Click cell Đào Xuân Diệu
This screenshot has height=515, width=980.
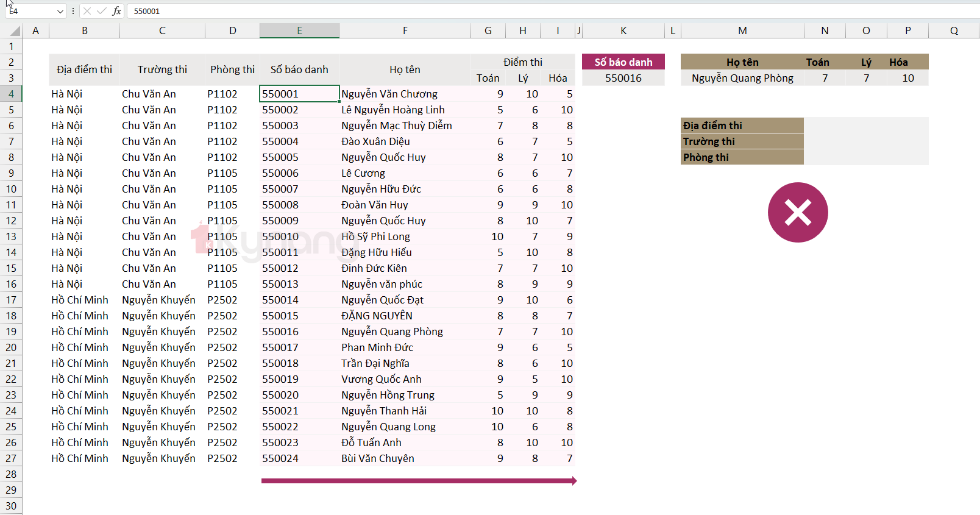[405, 141]
